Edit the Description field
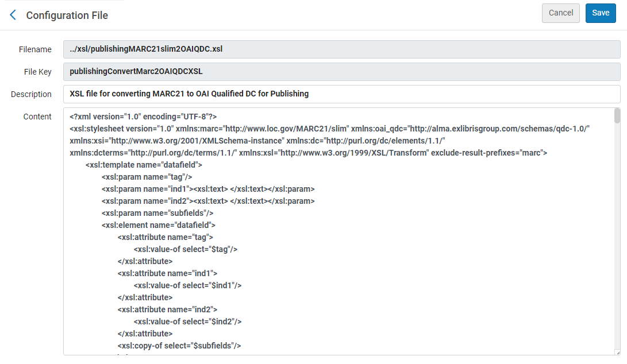Image resolution: width=627 pixels, height=364 pixels. pyautogui.click(x=342, y=94)
